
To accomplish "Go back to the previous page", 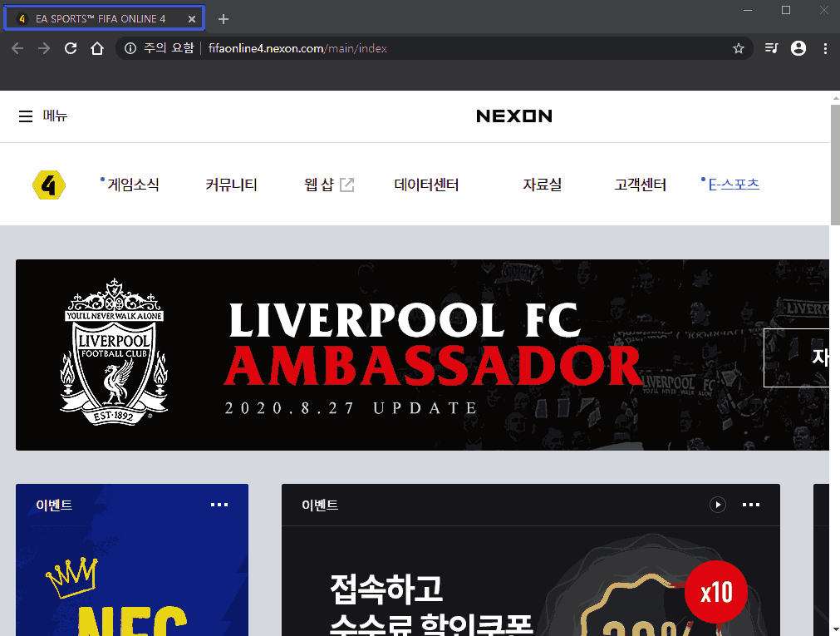I will pyautogui.click(x=17, y=48).
